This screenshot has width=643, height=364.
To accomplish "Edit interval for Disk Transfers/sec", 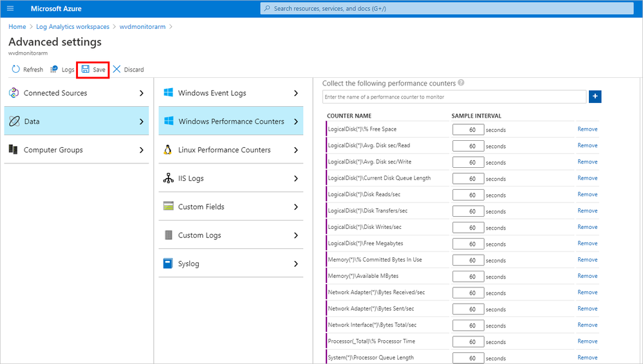I will [469, 211].
